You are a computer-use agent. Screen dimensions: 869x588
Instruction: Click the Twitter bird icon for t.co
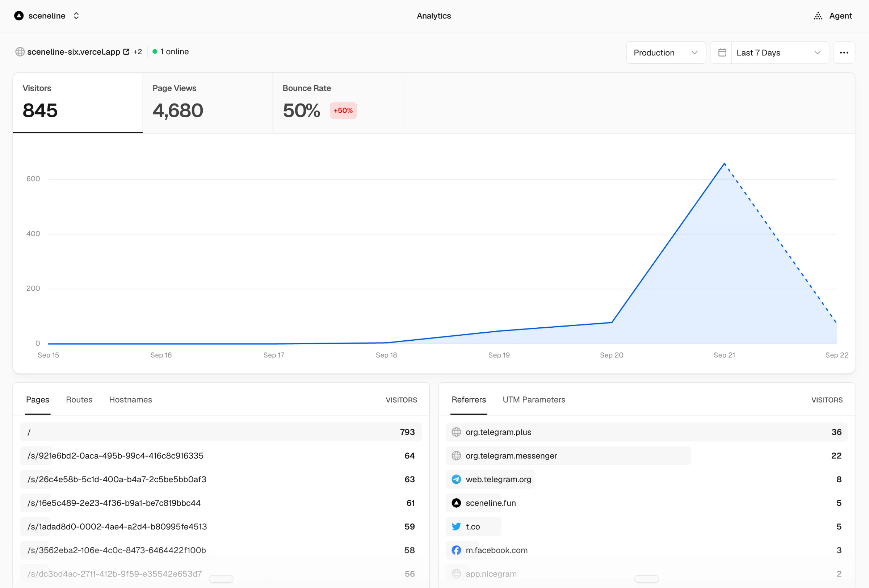click(456, 526)
